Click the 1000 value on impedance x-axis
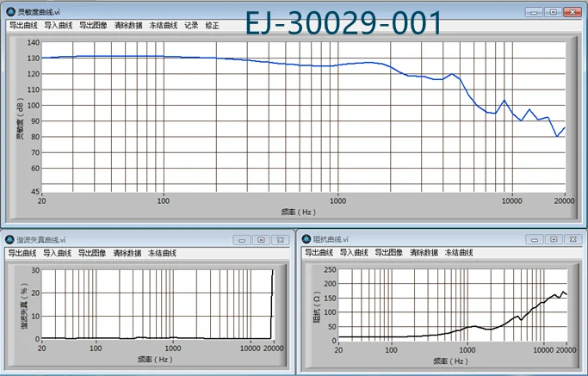This screenshot has height=376, width=588. pyautogui.click(x=467, y=350)
